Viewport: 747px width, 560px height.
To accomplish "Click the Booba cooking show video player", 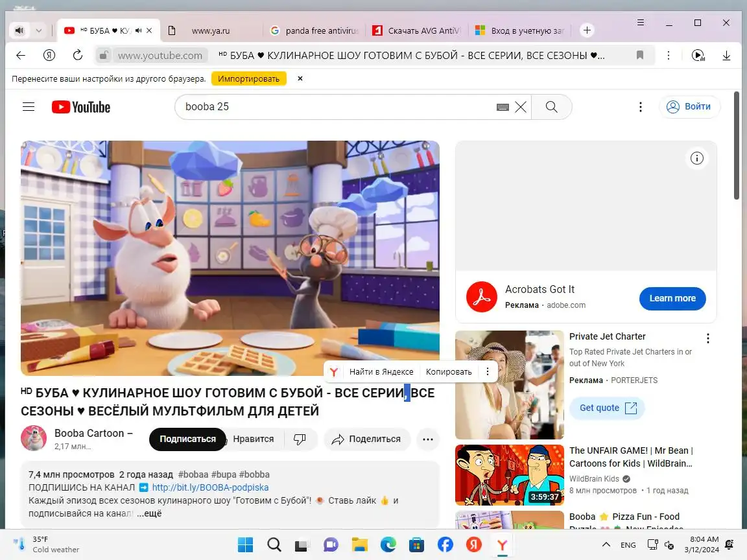I will tap(230, 258).
